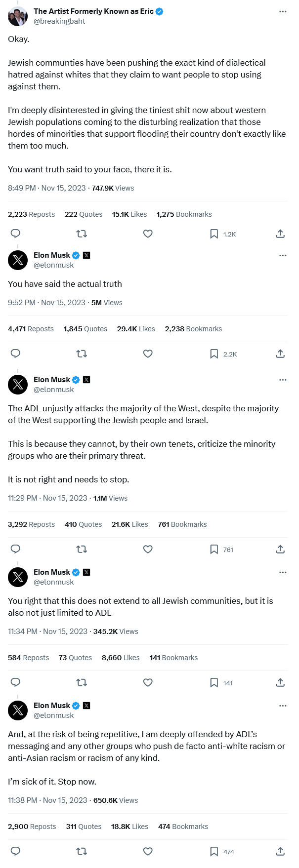Screen dimensions: 299x868
Task: Open more options on the "actual truth" tweet
Action: tap(283, 255)
